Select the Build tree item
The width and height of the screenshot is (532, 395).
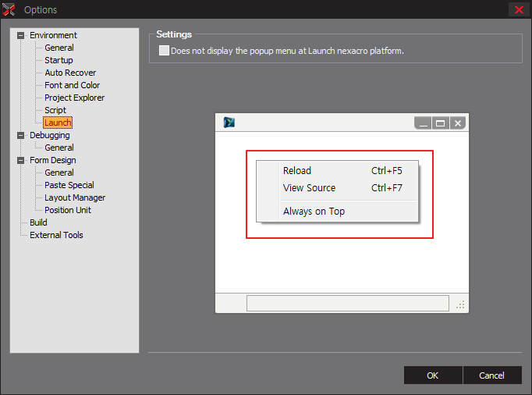[x=38, y=222]
